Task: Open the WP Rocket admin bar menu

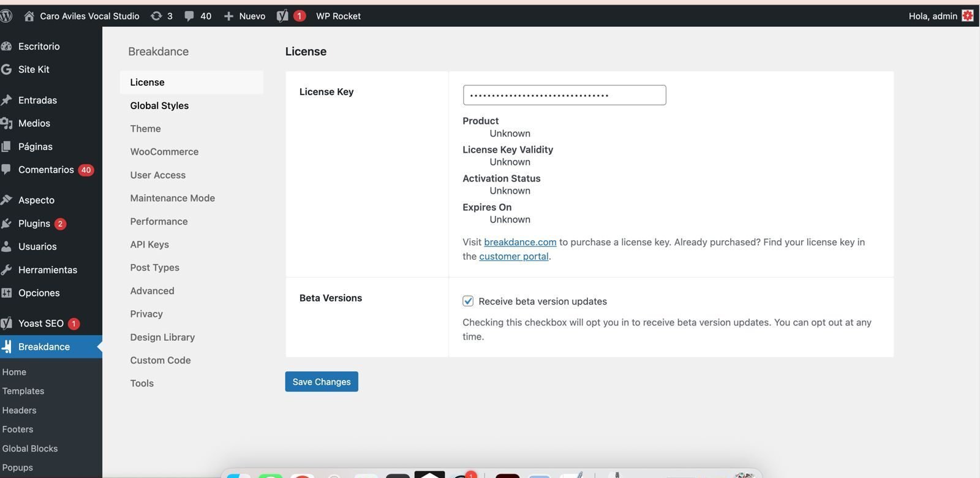Action: coord(338,16)
